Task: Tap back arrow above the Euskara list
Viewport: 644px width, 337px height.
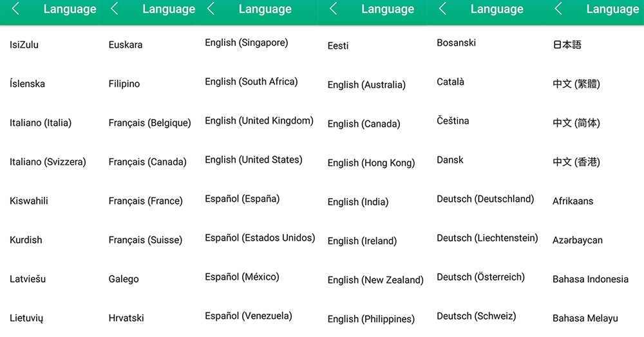Action: tap(115, 9)
